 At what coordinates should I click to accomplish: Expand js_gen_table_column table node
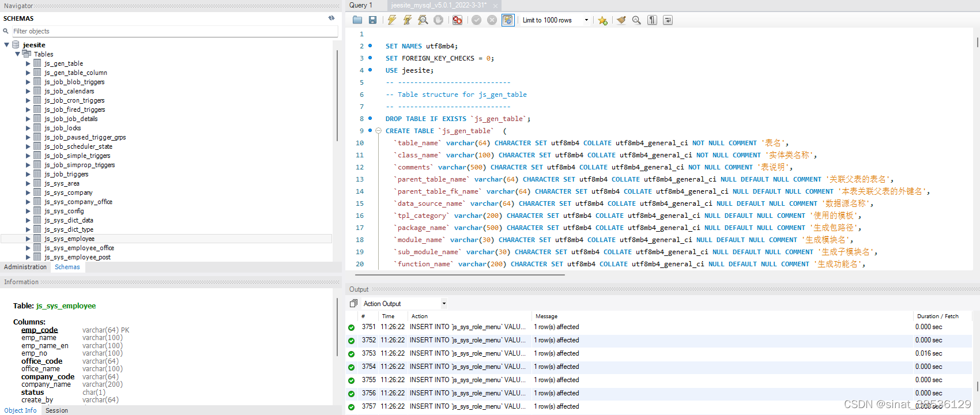tap(28, 73)
